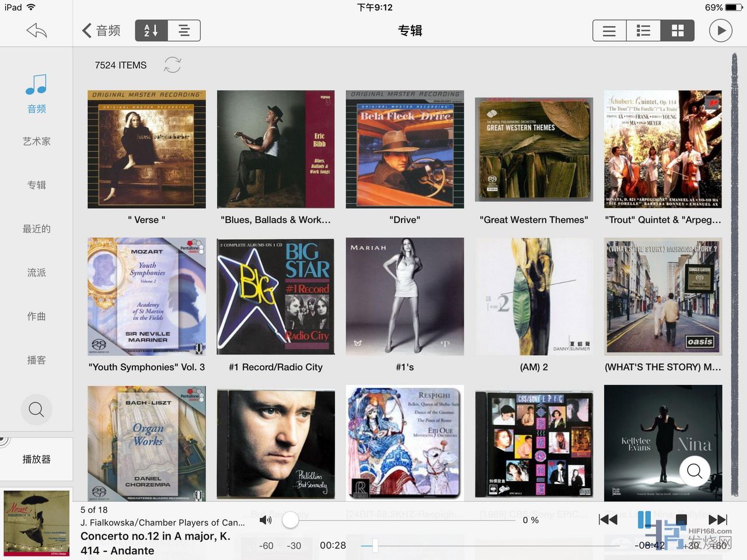Open the 艺术家 (Artists) sidebar item
Viewport: 747px width, 560px height.
tap(36, 141)
